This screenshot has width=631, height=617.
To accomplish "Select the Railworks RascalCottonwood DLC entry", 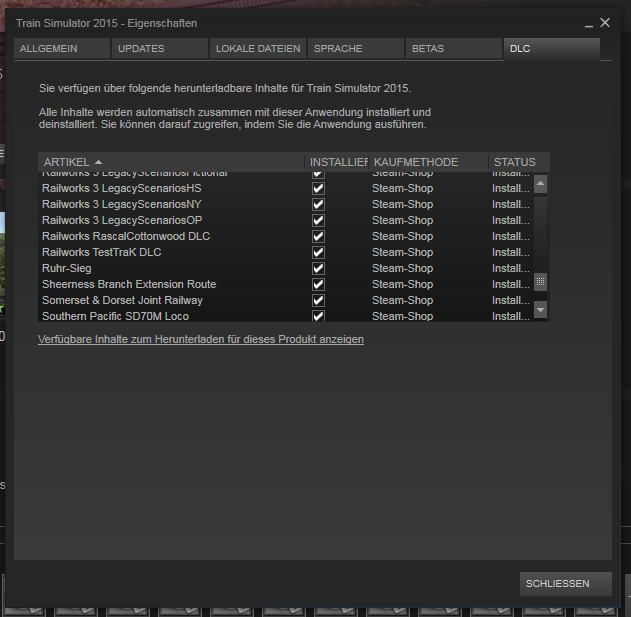I will [x=286, y=236].
